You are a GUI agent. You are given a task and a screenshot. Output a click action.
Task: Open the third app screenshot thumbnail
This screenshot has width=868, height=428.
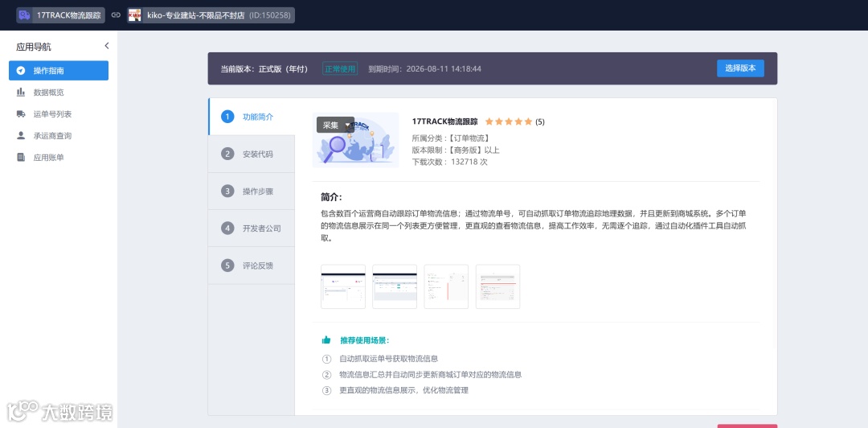(x=446, y=286)
